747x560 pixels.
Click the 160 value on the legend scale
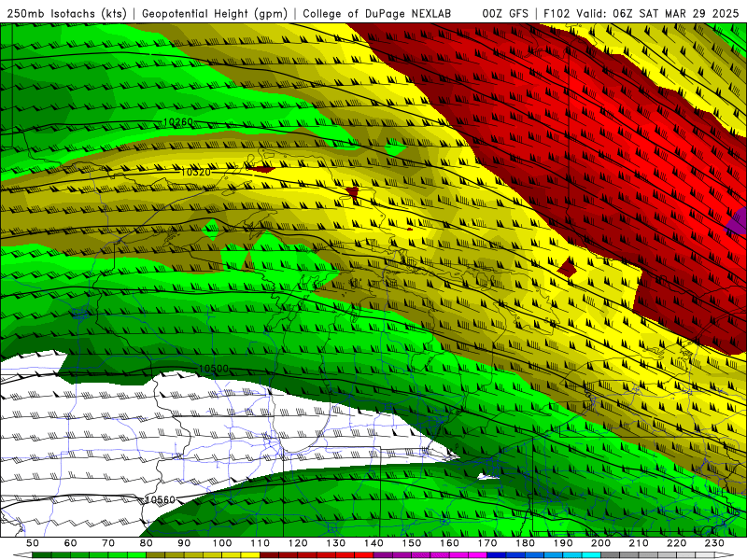(449, 543)
